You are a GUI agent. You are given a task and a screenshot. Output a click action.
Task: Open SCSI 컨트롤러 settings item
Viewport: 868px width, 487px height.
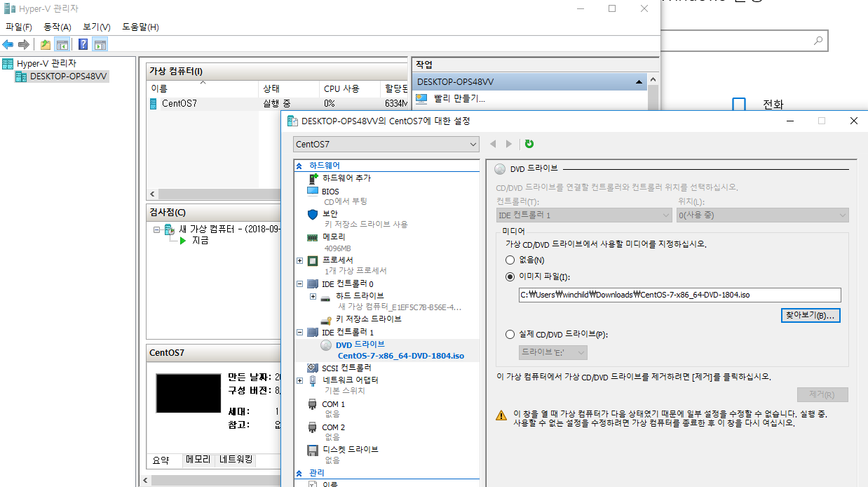346,368
